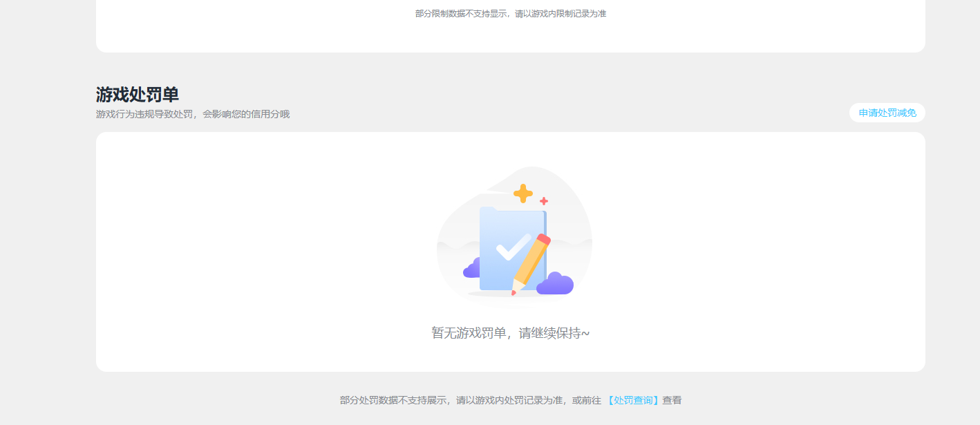Select the subtitle 游戏行为违规导致处罚，会影响您的信用分哦
Screen dimensions: 980x425
(193, 114)
